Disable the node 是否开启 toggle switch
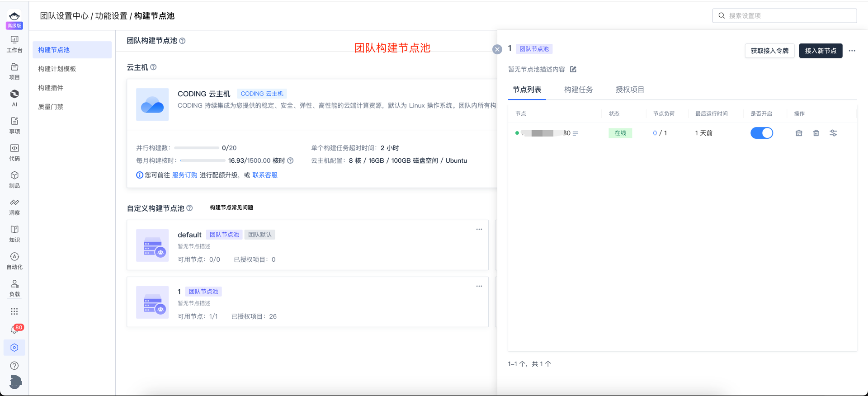 762,133
